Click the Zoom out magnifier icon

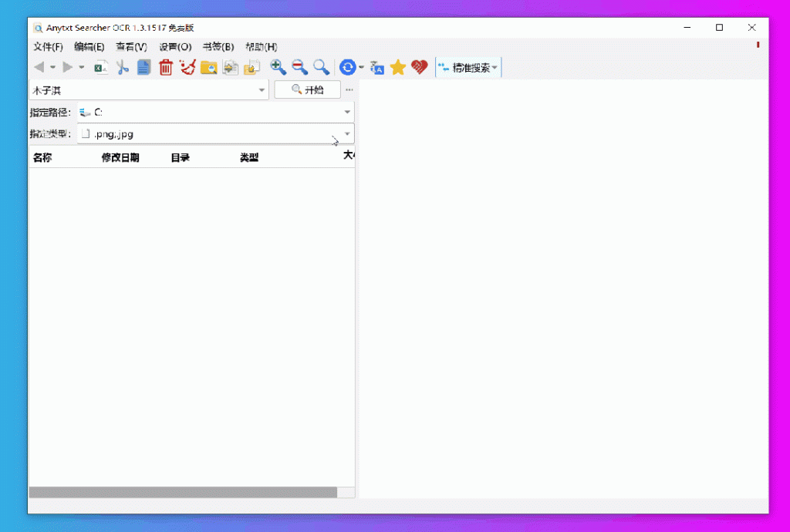pyautogui.click(x=300, y=67)
